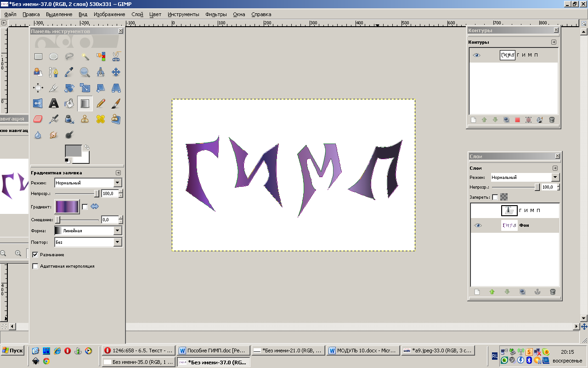The image size is (588, 368).
Task: Select the Scale tool
Action: tap(85, 88)
